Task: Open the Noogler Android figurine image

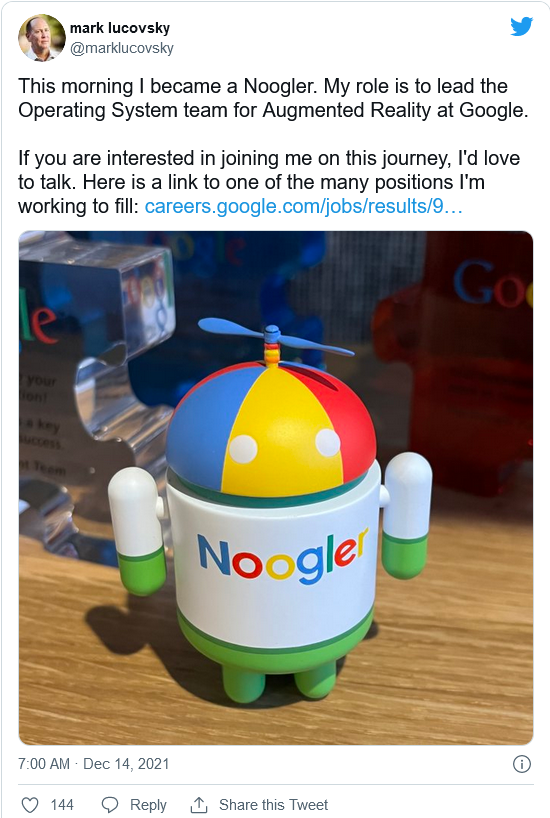Action: tap(276, 488)
